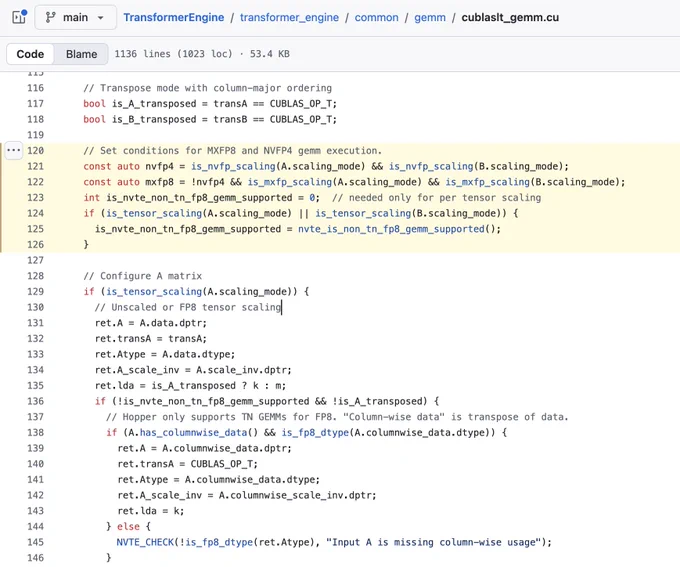
Task: Click 'ret.lda = k;' on line 143
Action: [150, 511]
